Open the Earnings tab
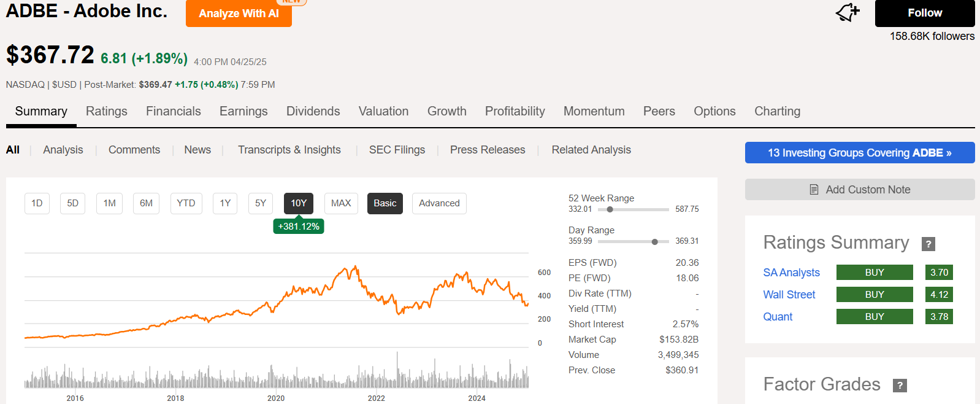 pyautogui.click(x=243, y=111)
